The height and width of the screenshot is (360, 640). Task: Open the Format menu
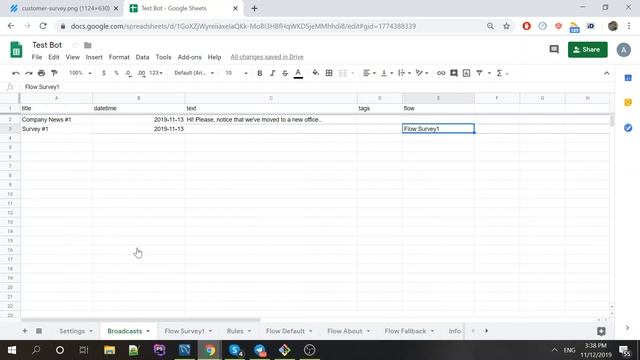point(119,57)
